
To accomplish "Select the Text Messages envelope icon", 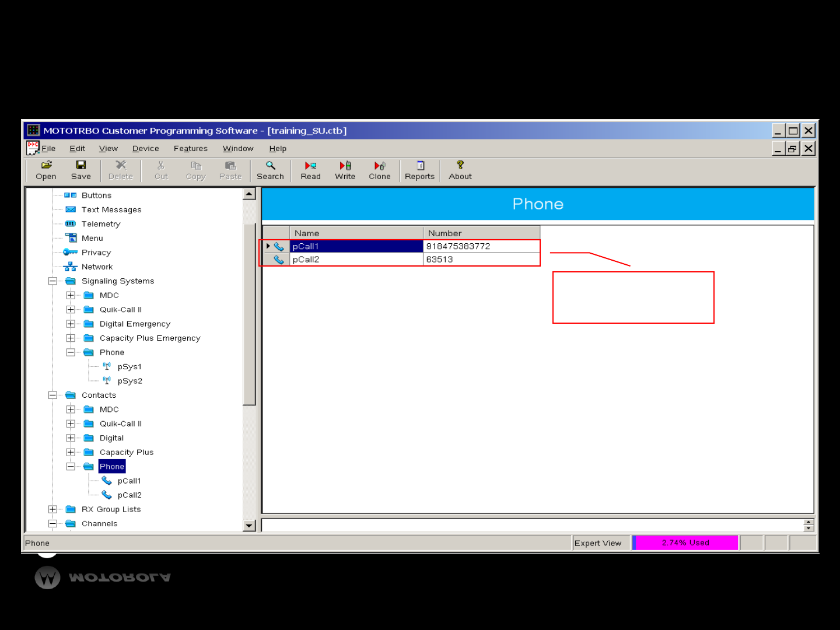I will pos(71,209).
